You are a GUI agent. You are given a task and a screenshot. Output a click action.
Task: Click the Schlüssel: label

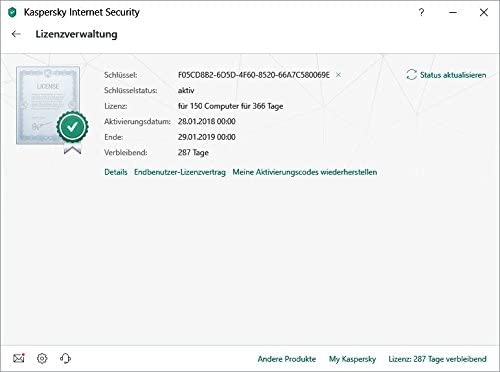pos(121,75)
